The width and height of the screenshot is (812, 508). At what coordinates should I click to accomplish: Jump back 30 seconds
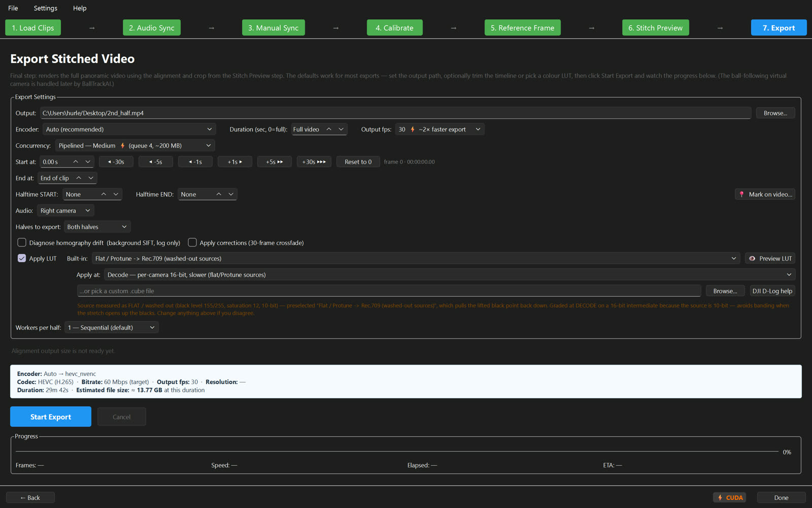[116, 162]
